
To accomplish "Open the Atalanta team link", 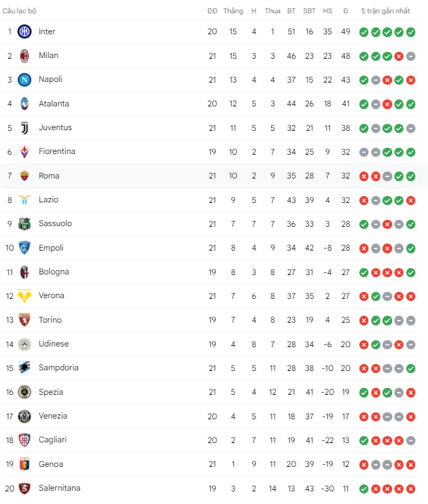I will pyautogui.click(x=54, y=104).
